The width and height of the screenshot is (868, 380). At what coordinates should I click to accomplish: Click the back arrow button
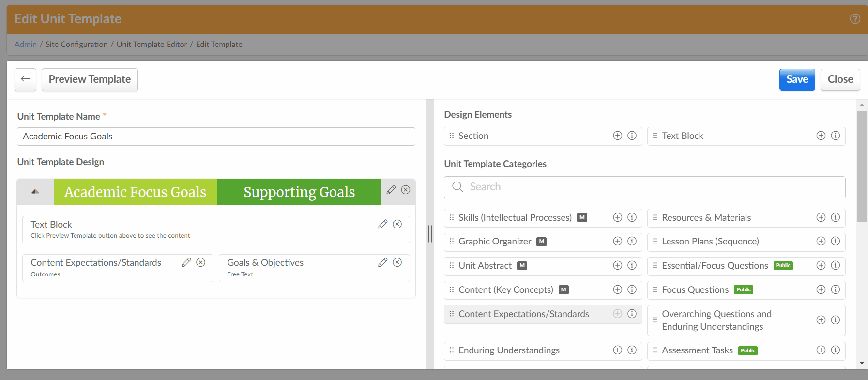pyautogui.click(x=26, y=79)
